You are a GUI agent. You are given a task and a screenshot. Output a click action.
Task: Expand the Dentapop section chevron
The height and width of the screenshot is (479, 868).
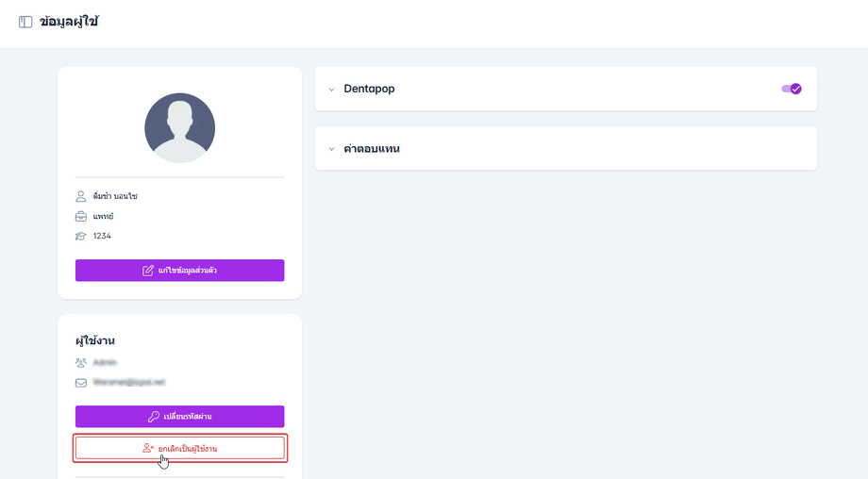click(331, 90)
